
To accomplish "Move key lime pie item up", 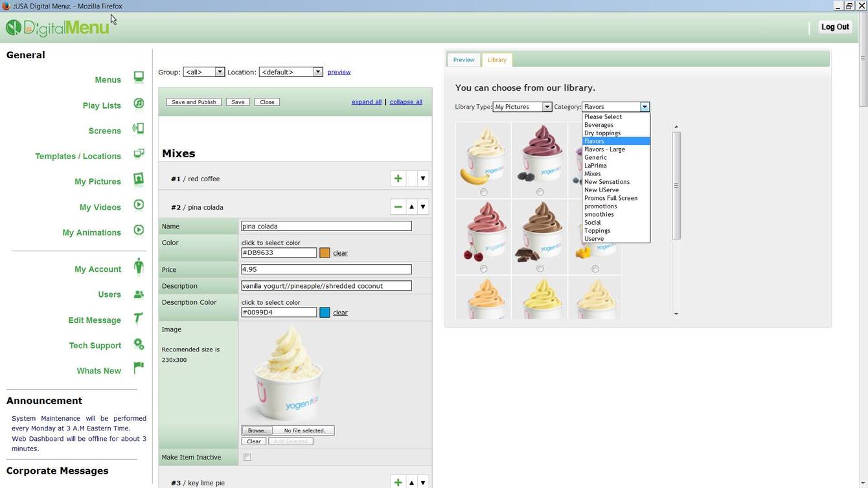I will (x=411, y=483).
